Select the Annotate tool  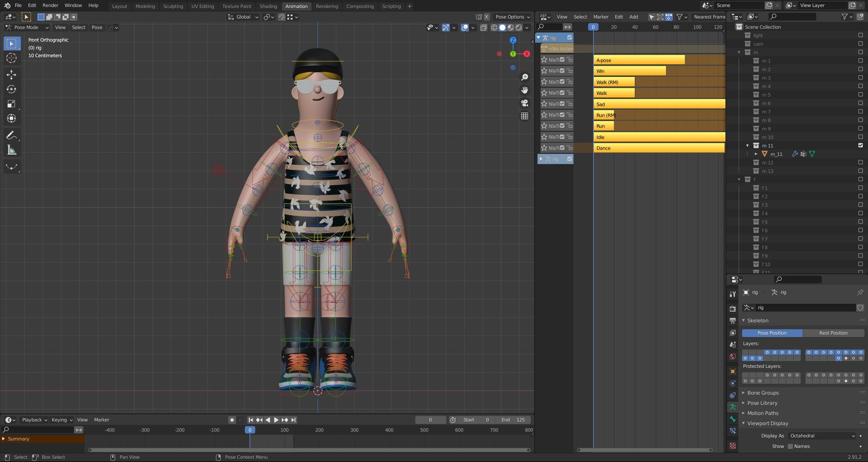click(12, 136)
